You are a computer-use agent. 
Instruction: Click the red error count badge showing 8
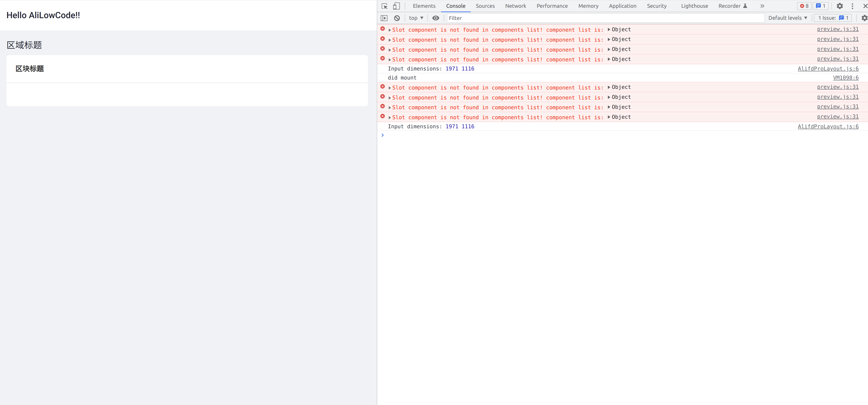point(804,6)
